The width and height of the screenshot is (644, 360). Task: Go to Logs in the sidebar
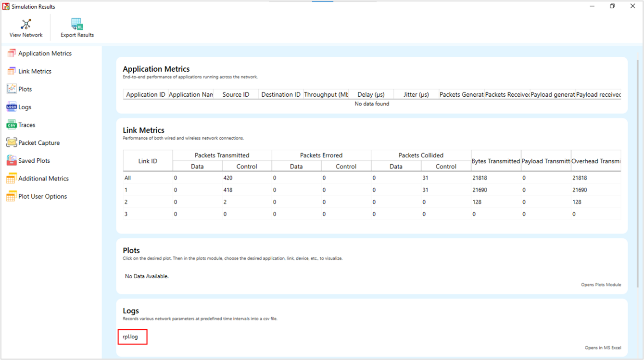[x=25, y=107]
